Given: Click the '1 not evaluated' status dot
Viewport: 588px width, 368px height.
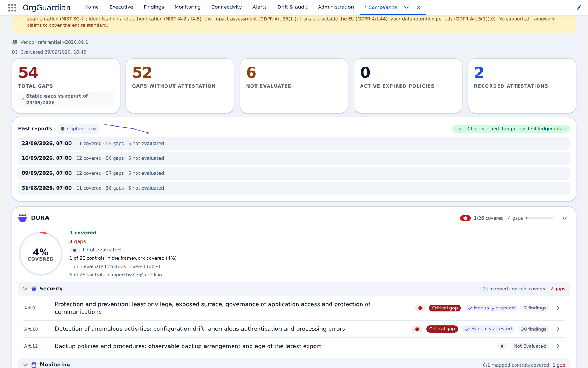Looking at the screenshot, I should tap(75, 250).
